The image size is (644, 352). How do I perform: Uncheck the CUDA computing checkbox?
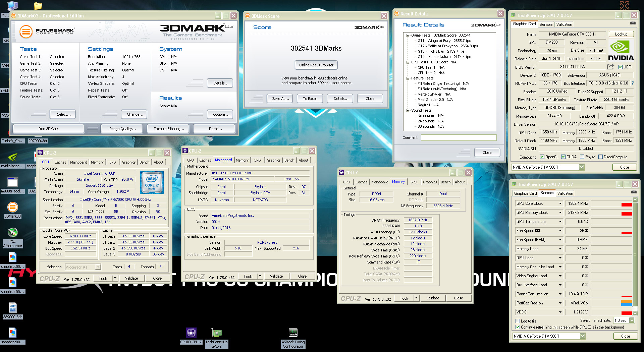[x=563, y=157]
